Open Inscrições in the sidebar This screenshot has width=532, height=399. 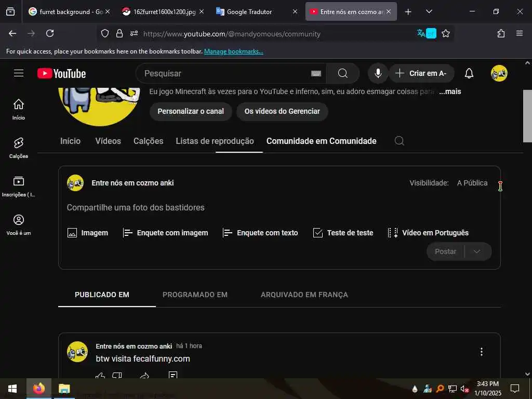tap(19, 187)
